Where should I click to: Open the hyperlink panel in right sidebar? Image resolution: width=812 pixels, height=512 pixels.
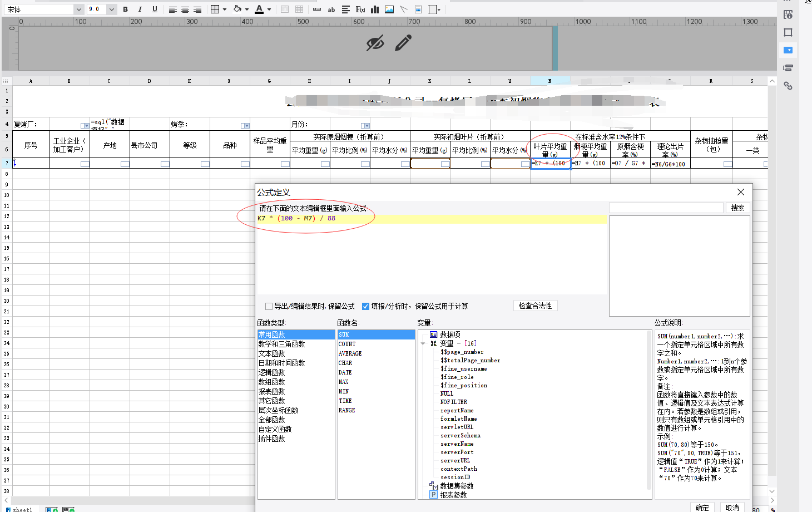click(x=788, y=86)
